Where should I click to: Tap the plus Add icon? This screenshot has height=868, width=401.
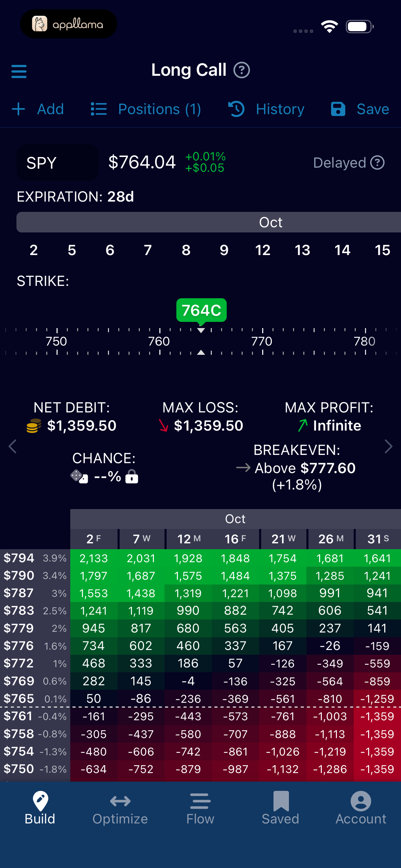19,109
